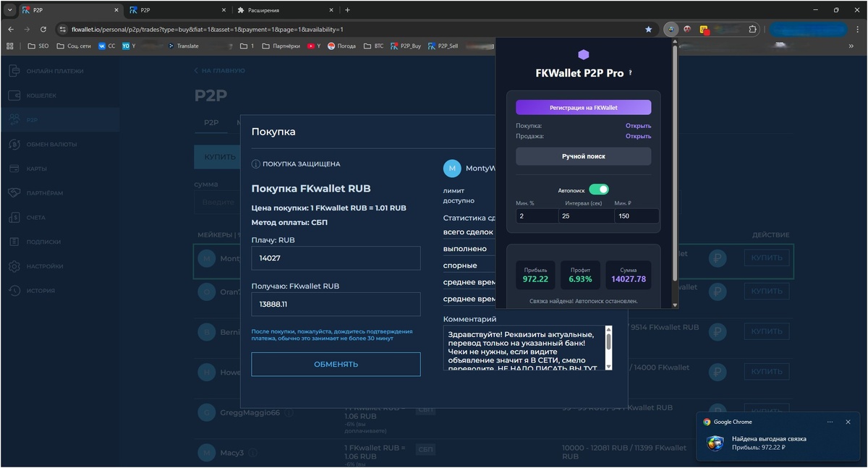
Task: Click Открыть link next to Продажа
Action: [638, 136]
